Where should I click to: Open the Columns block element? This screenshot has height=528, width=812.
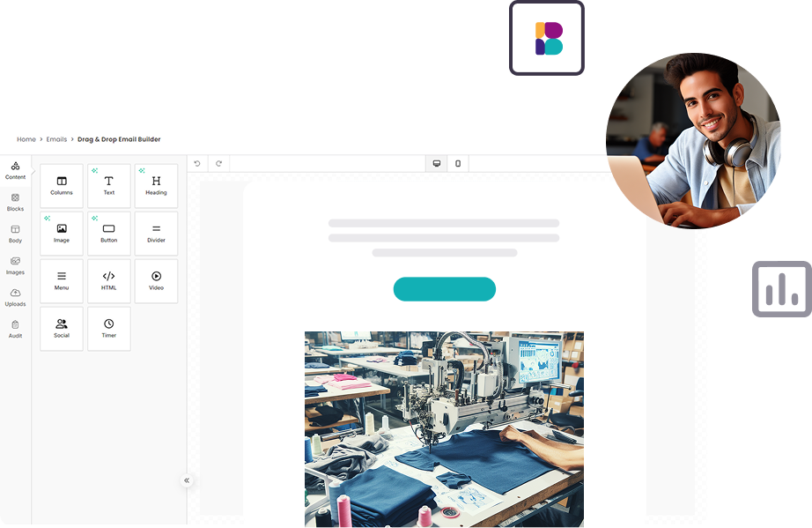61,185
